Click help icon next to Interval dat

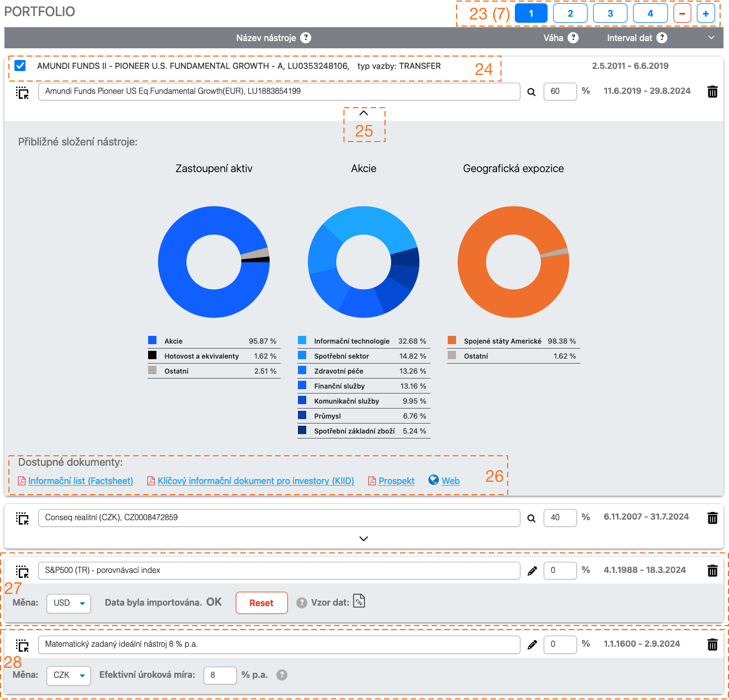[661, 38]
